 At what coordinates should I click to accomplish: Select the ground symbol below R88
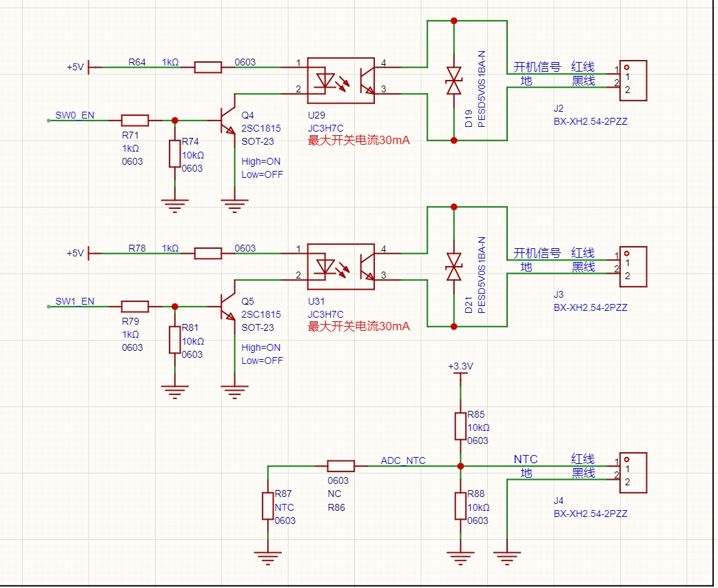click(x=461, y=553)
